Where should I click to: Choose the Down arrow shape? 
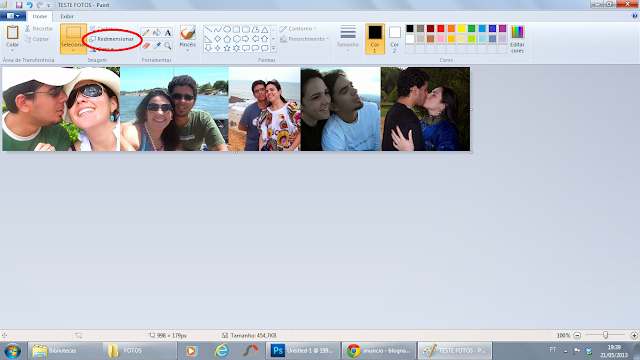pos(208,48)
